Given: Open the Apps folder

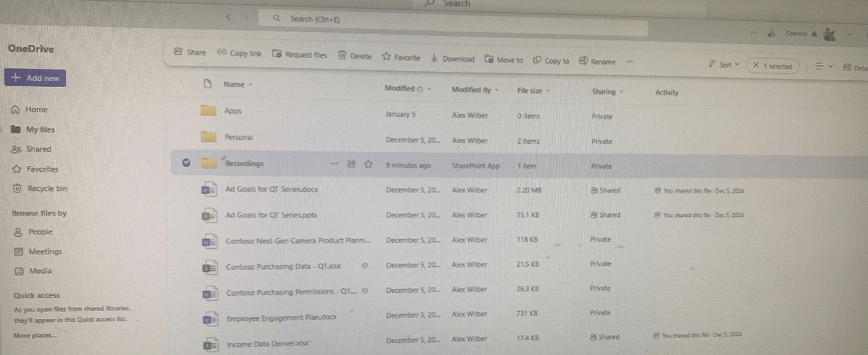Looking at the screenshot, I should 233,111.
